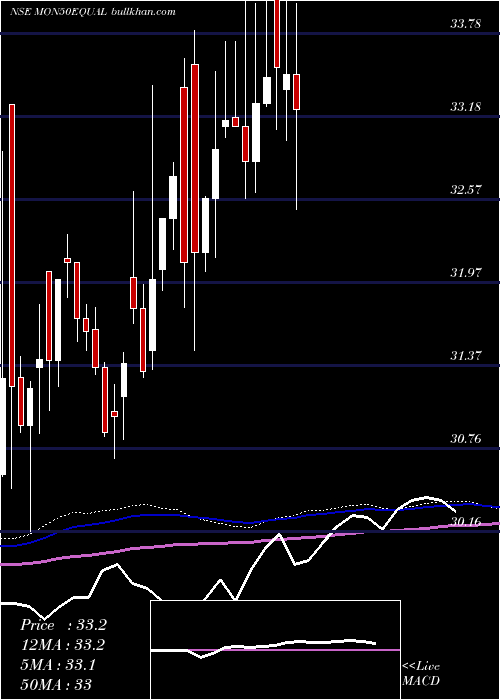Click the 33.18 price axis label
The height and width of the screenshot is (700, 500).
[x=465, y=107]
